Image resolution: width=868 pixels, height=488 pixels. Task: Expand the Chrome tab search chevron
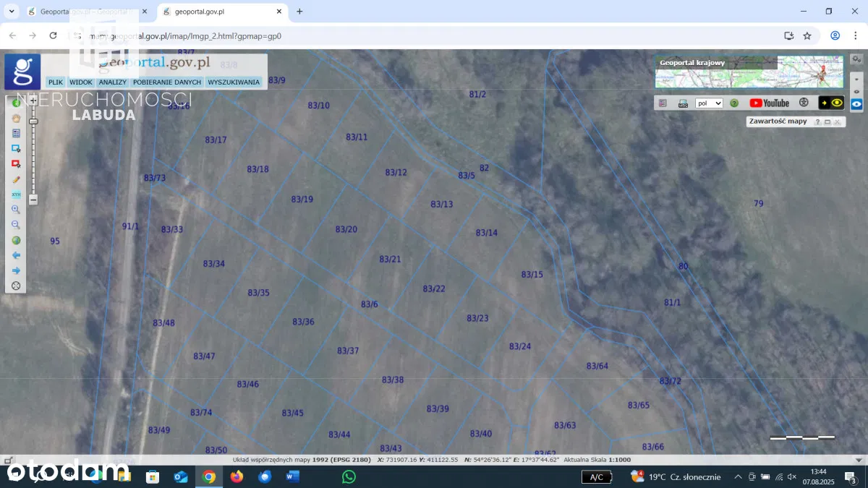coord(12,12)
